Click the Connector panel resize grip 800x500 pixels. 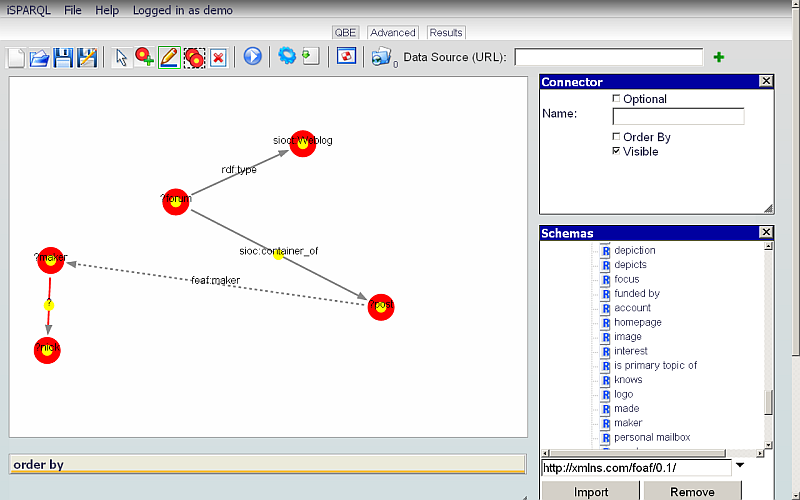point(768,208)
